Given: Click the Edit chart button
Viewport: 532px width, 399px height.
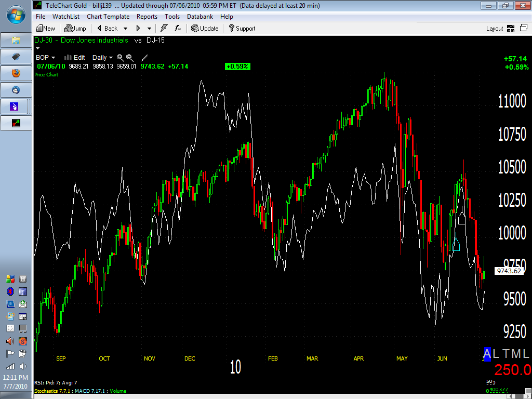Looking at the screenshot, I should pyautogui.click(x=75, y=58).
